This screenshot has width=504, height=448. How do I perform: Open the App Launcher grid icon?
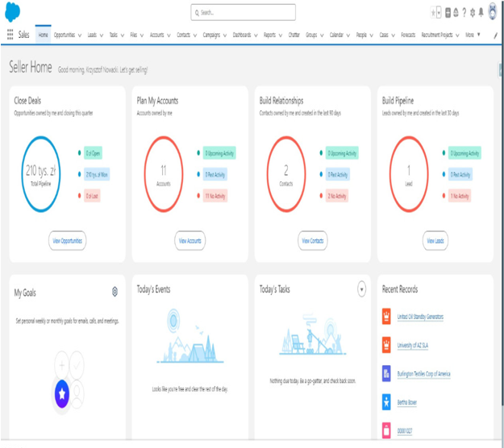(10, 35)
